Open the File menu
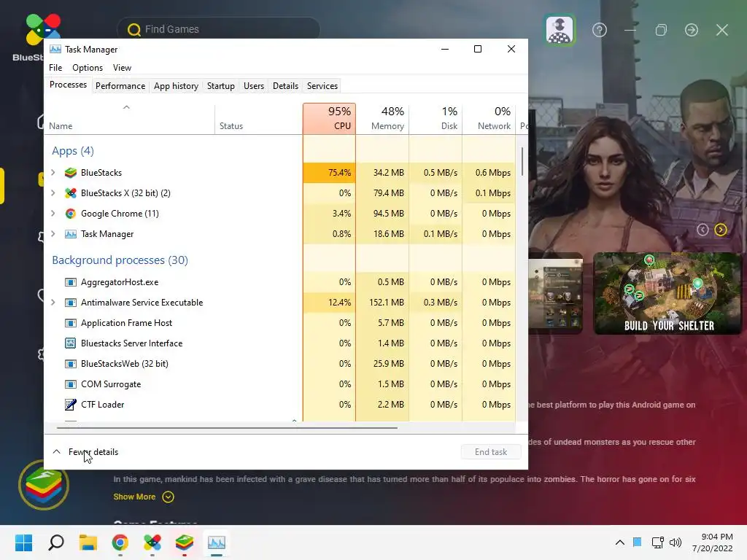The height and width of the screenshot is (560, 747). 55,68
